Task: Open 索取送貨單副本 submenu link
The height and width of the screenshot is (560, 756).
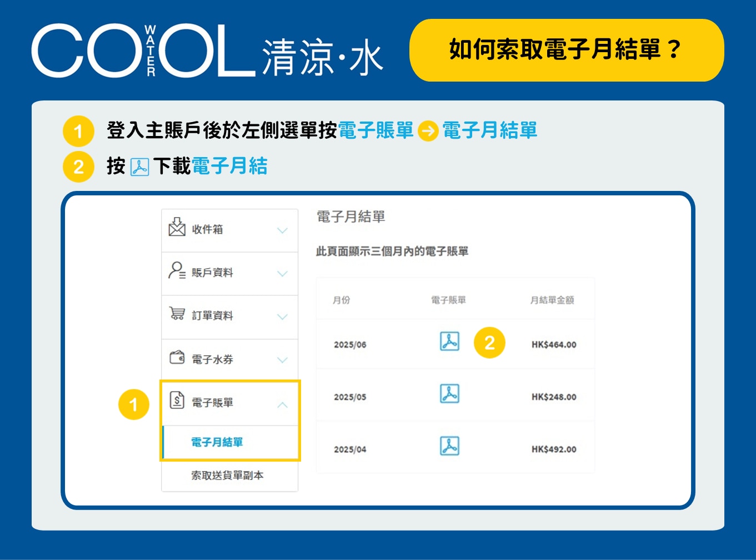Action: [x=227, y=476]
